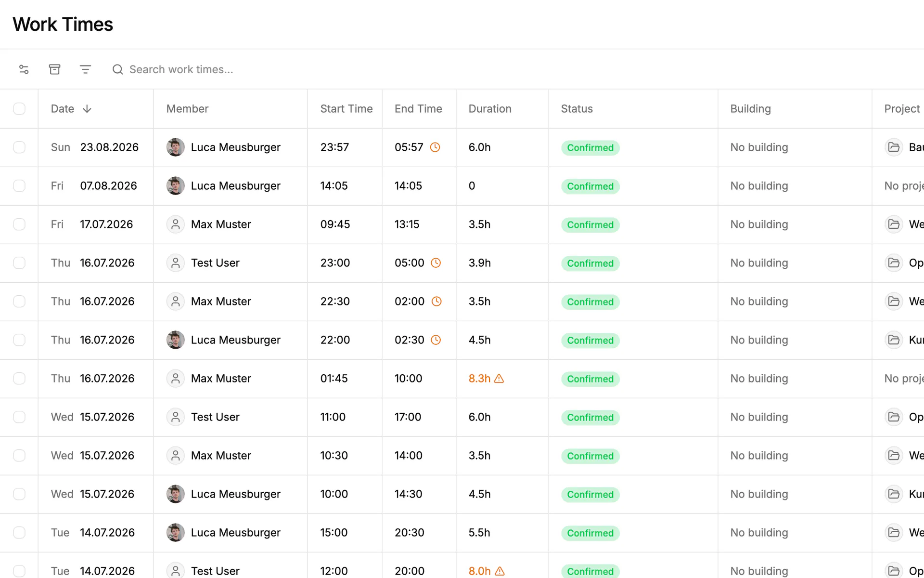This screenshot has width=924, height=578.
Task: Open the filter lines icon
Action: 85,69
